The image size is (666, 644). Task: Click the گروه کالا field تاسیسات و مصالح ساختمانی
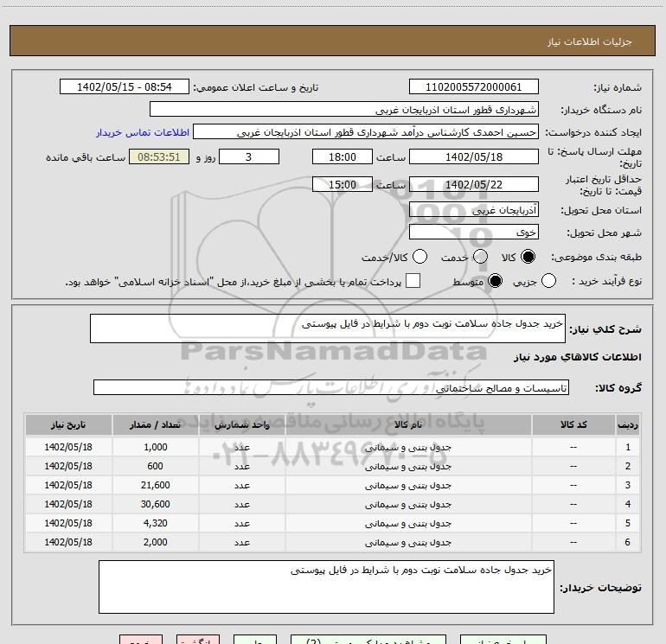click(x=331, y=387)
